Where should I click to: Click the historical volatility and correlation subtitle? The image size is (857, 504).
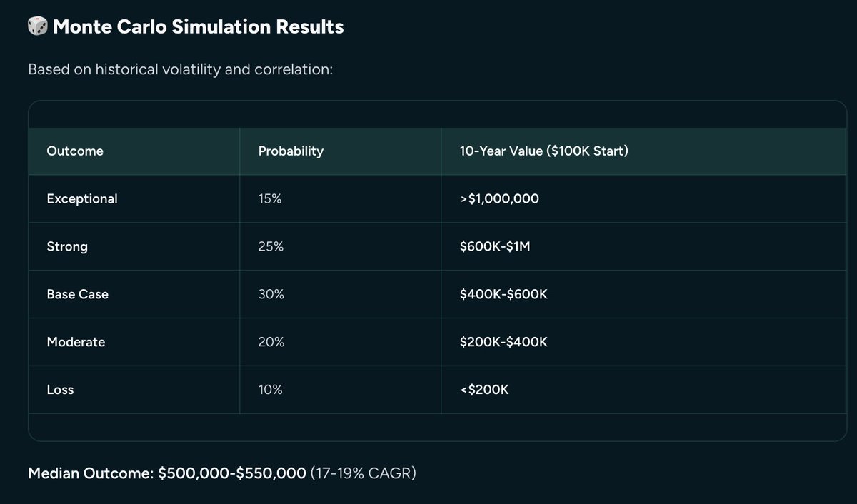coord(180,71)
